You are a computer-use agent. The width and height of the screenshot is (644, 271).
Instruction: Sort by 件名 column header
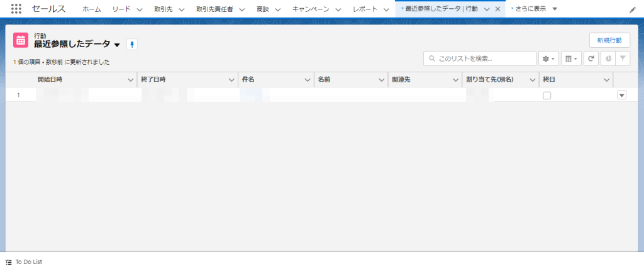(x=248, y=80)
